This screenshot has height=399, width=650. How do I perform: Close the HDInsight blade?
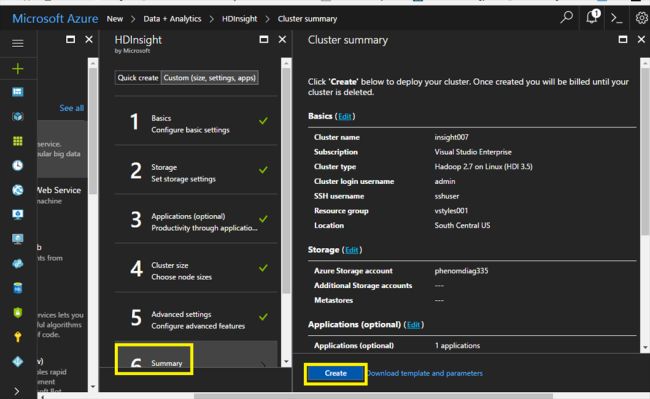[282, 39]
